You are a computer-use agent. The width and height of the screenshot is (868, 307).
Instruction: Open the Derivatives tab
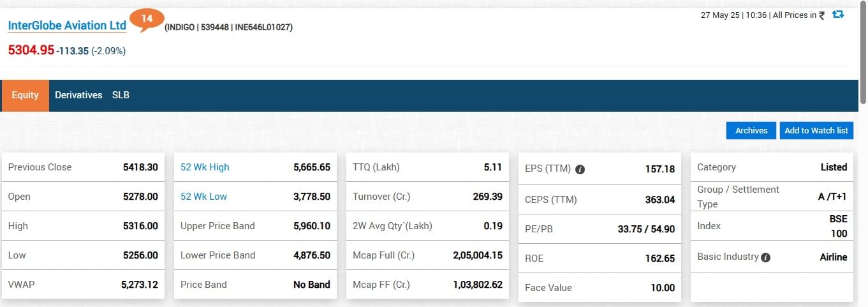(x=78, y=95)
